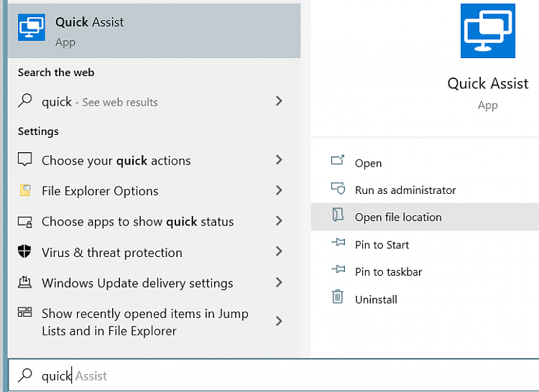Viewport: 539px width, 392px height.
Task: Open the Quick Assist App best match result
Action: pos(154,31)
